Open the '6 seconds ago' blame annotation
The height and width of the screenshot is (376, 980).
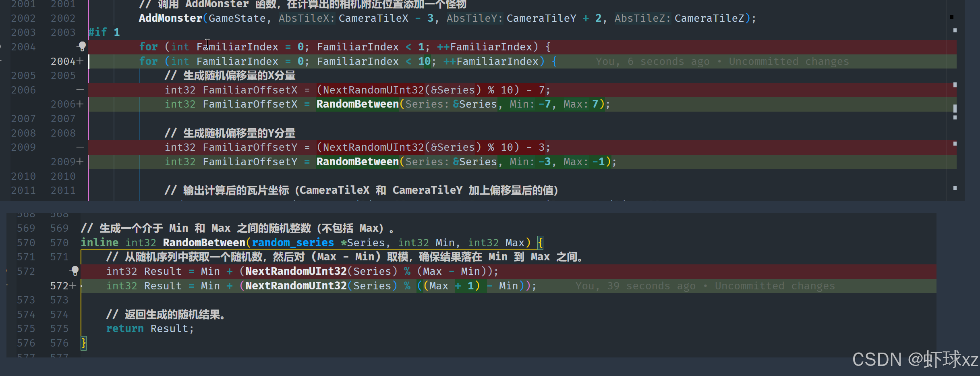722,61
